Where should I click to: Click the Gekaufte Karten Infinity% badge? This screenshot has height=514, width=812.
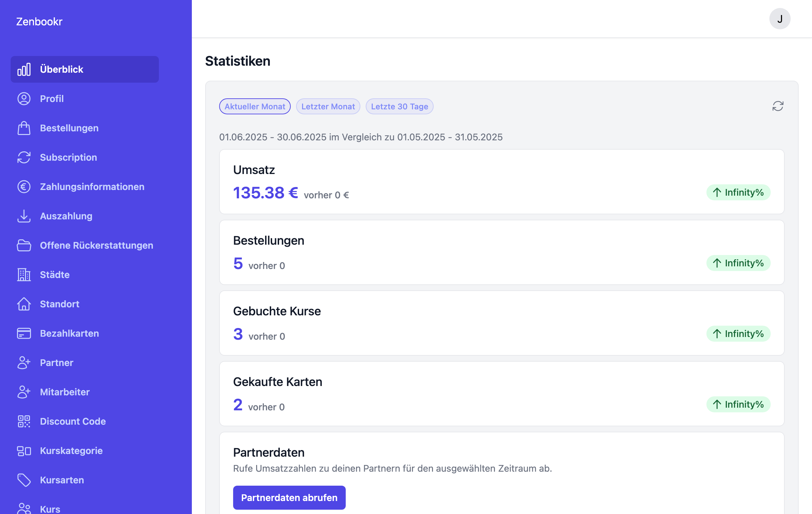coord(738,404)
